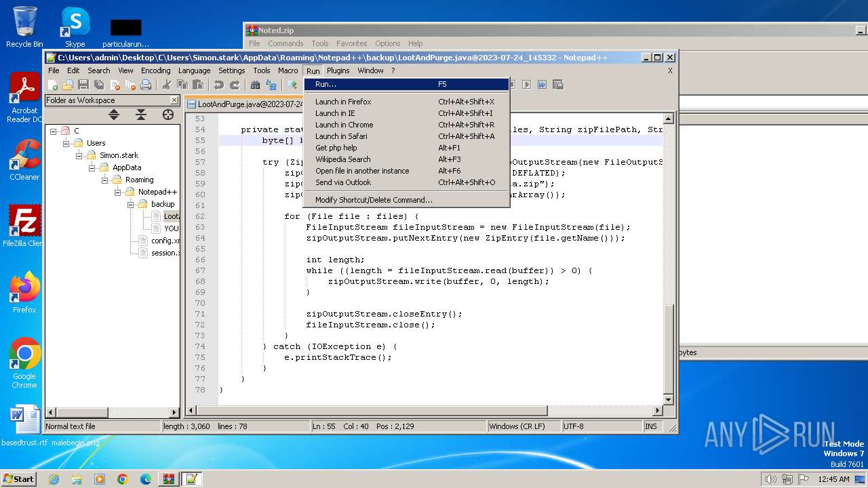Screen dimensions: 868x488
Task: Select session.xml in the workspace tree
Action: click(x=165, y=253)
